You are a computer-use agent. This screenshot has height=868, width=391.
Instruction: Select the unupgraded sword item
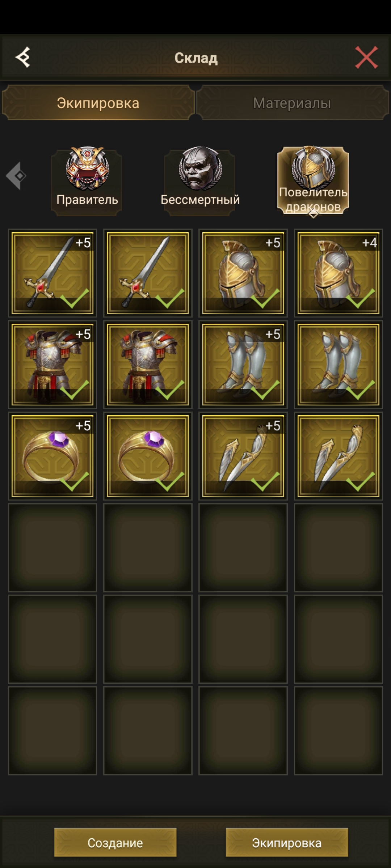[148, 273]
